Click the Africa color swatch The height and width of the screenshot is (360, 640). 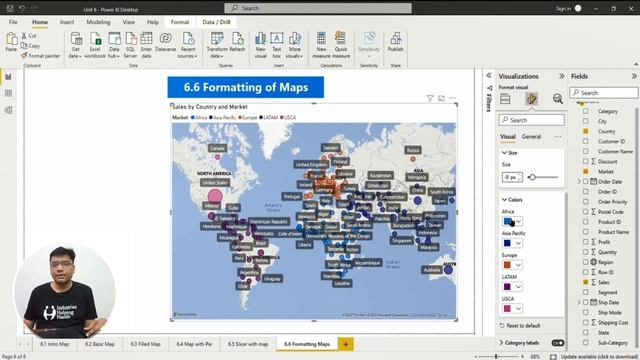[507, 221]
